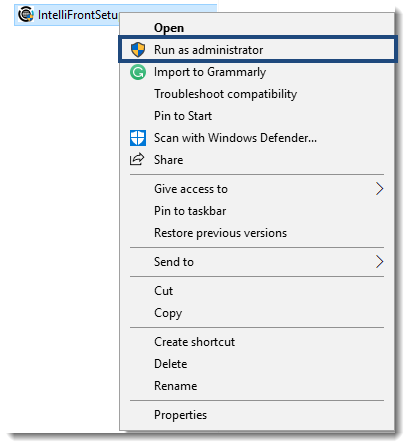Choose Create shortcut
The image size is (410, 448).
[x=257, y=342]
